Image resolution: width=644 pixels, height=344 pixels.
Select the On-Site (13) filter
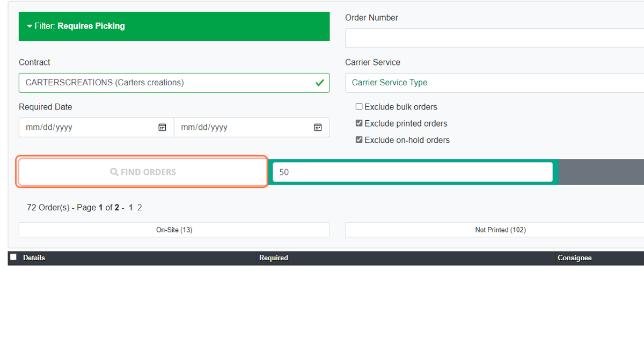(174, 230)
